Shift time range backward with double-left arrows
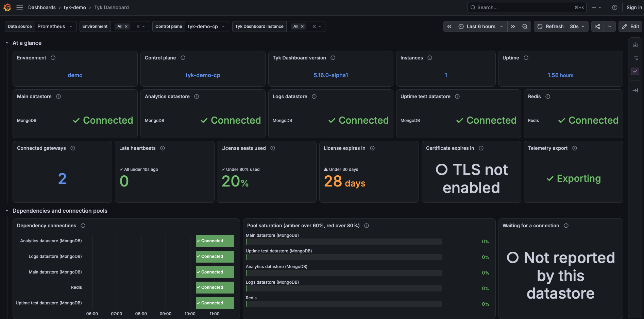644x319 pixels. tap(449, 26)
